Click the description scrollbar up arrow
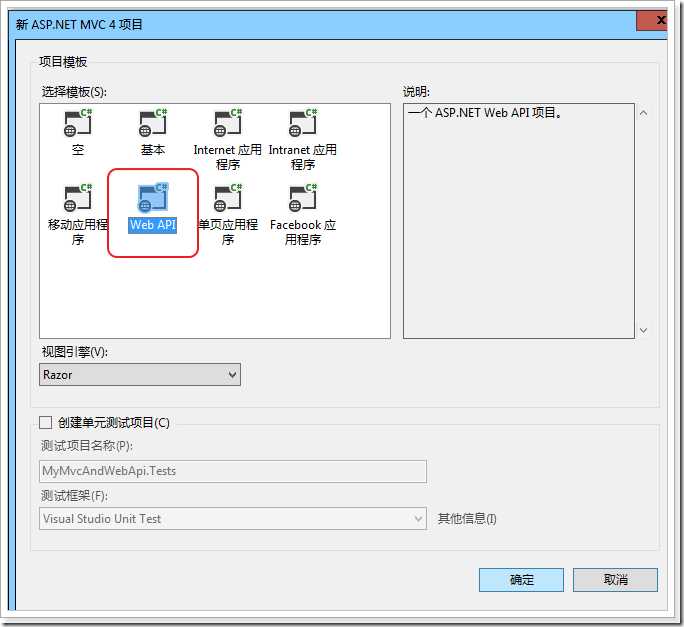This screenshot has height=627, width=684. [x=643, y=113]
